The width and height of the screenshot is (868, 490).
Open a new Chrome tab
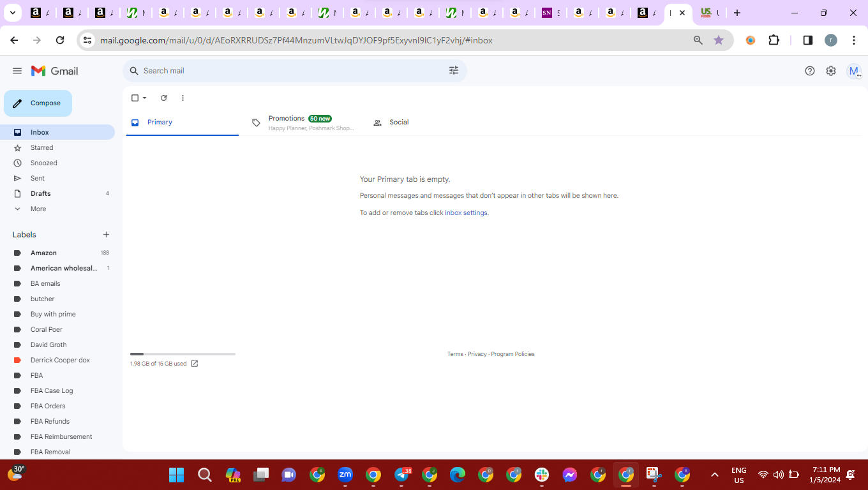pos(737,13)
